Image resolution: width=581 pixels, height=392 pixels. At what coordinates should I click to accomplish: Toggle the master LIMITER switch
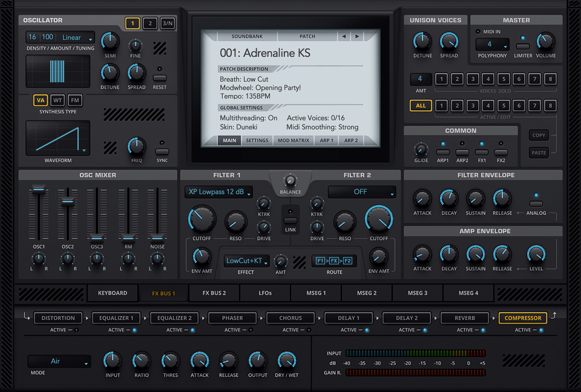point(523,47)
